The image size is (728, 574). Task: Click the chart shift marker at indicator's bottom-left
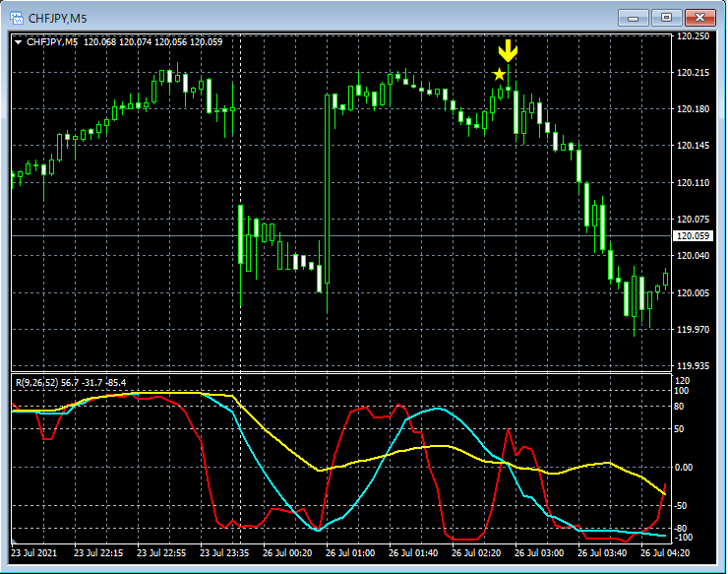click(x=14, y=542)
